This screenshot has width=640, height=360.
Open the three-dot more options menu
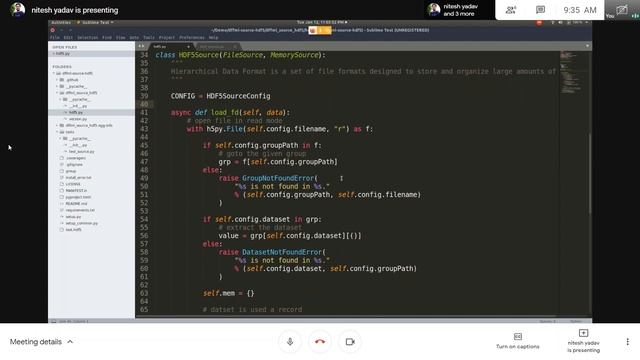click(627, 342)
